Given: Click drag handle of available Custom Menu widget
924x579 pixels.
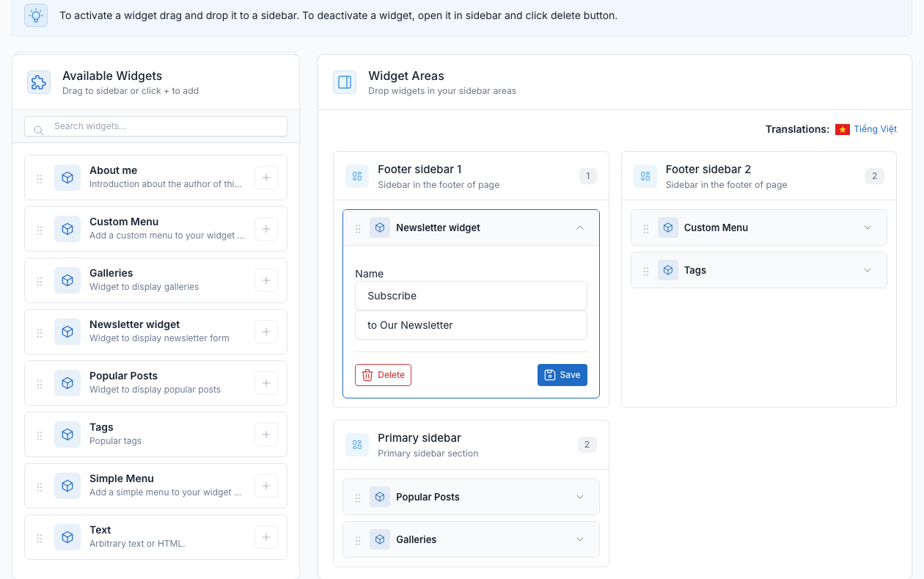Looking at the screenshot, I should (x=40, y=230).
